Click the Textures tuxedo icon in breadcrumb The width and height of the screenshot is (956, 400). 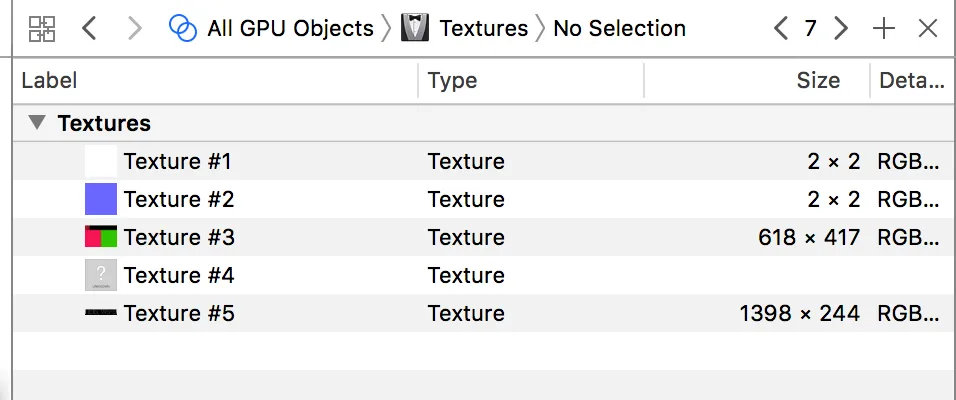415,28
